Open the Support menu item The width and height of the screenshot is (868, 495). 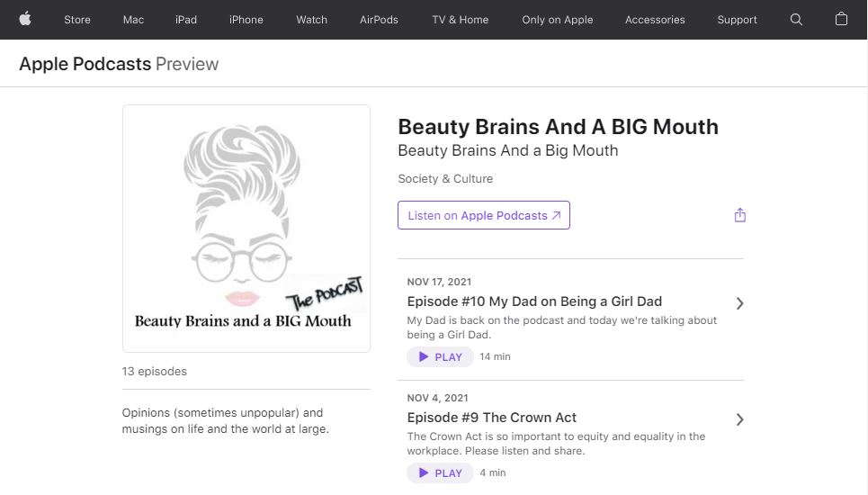click(x=737, y=20)
